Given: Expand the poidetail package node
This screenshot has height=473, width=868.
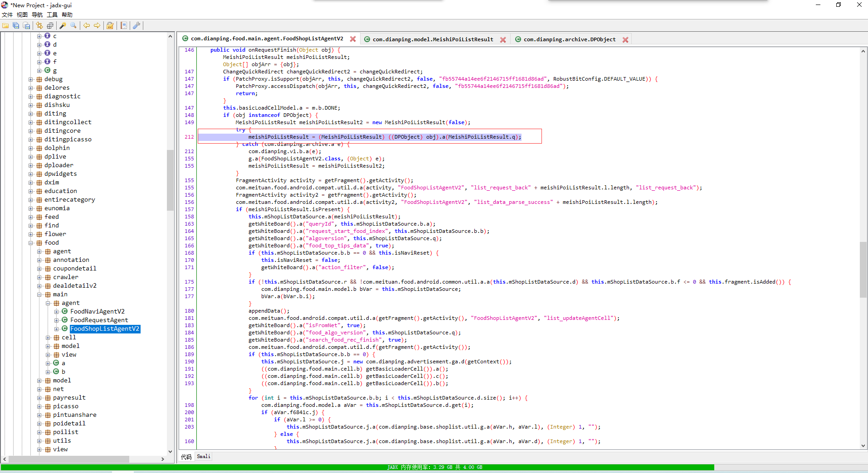Looking at the screenshot, I should (39, 424).
